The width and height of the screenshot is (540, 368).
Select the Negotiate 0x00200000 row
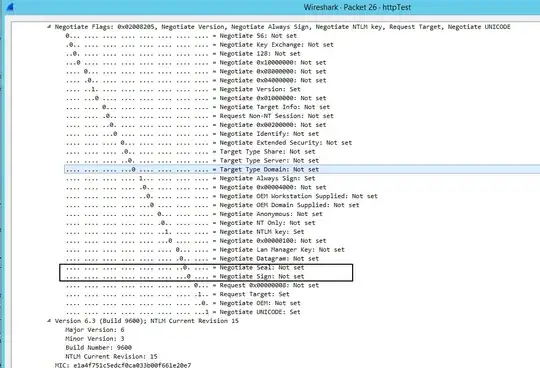(x=196, y=125)
